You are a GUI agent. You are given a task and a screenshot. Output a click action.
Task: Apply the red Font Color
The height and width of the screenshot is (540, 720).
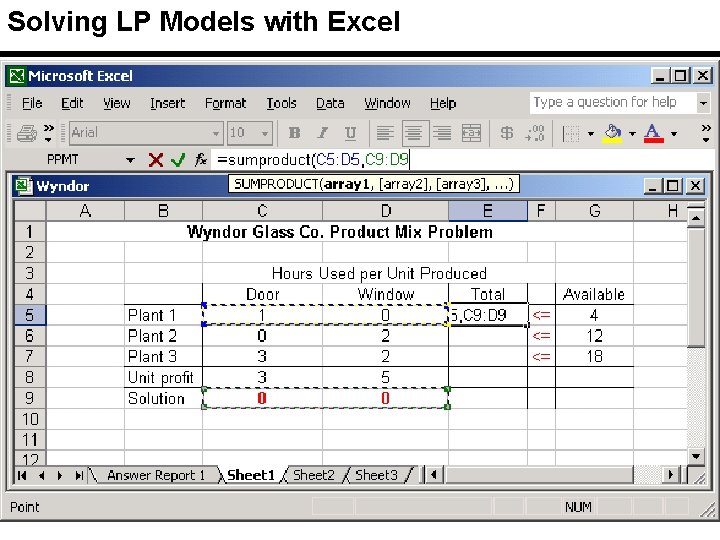click(x=653, y=134)
